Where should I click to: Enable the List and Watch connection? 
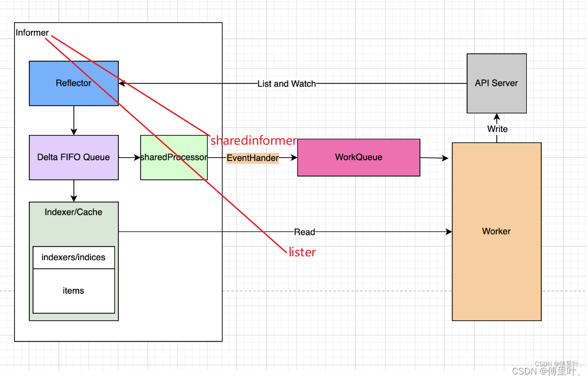pyautogui.click(x=286, y=83)
